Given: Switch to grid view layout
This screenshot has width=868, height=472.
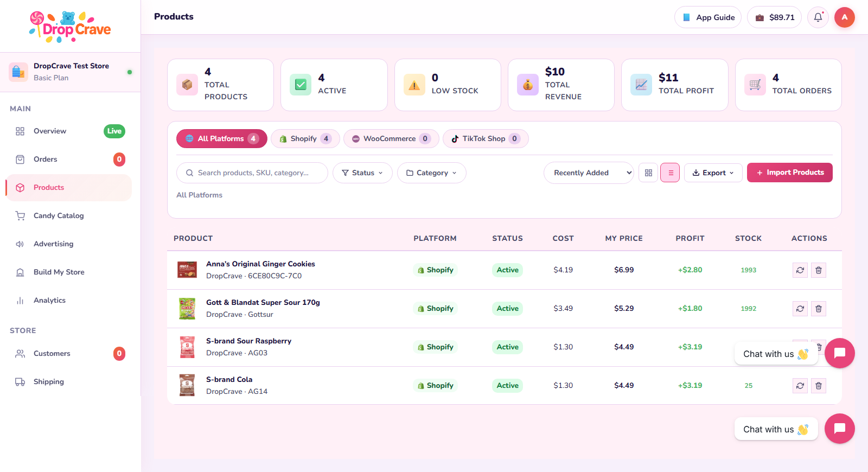Looking at the screenshot, I should tap(648, 173).
